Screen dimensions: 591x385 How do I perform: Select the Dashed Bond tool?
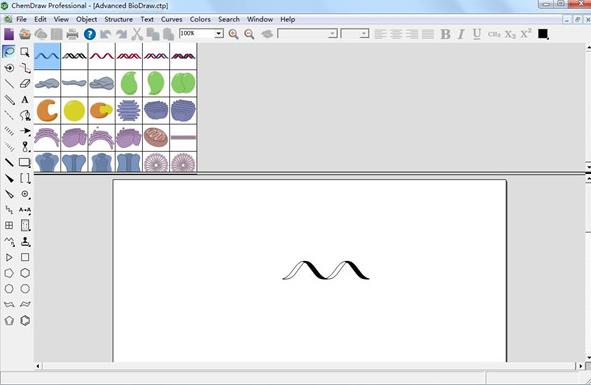pos(9,115)
